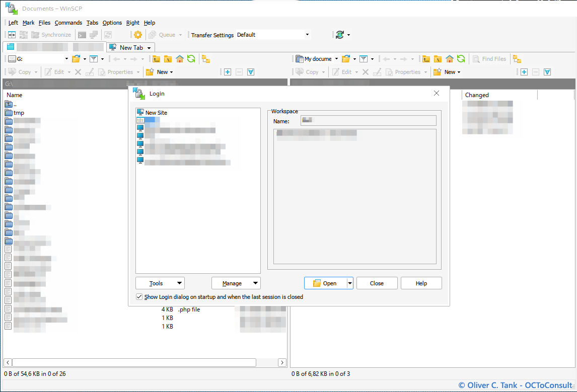Open the Tabs menu
This screenshot has height=392, width=577.
tap(92, 23)
